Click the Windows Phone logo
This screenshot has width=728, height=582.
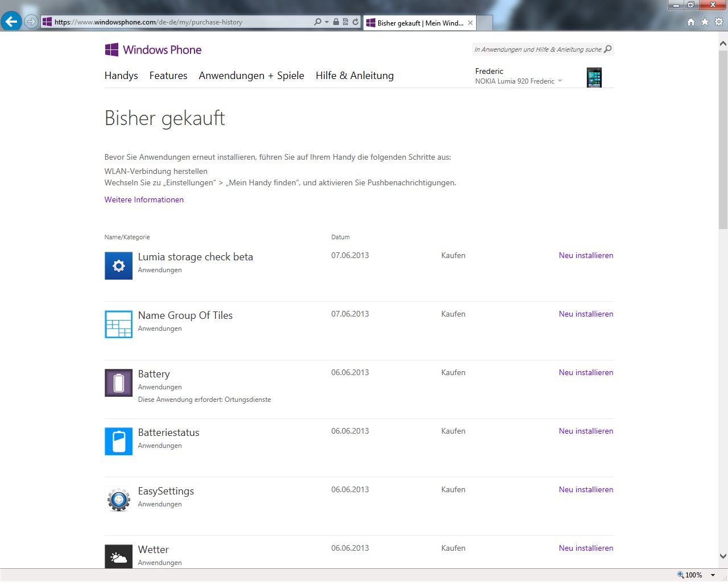[153, 49]
